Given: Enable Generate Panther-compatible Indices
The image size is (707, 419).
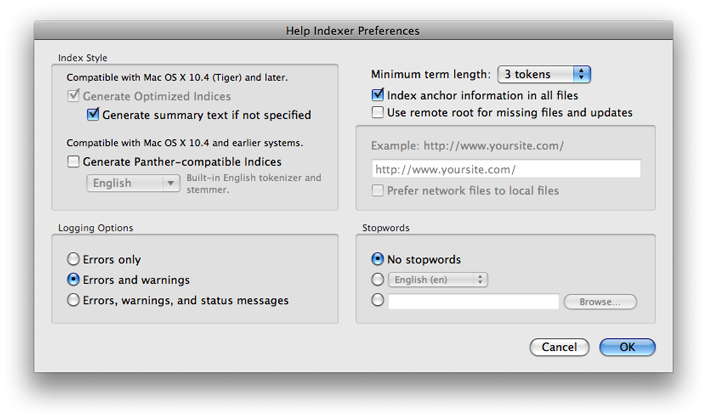Looking at the screenshot, I should click(73, 161).
